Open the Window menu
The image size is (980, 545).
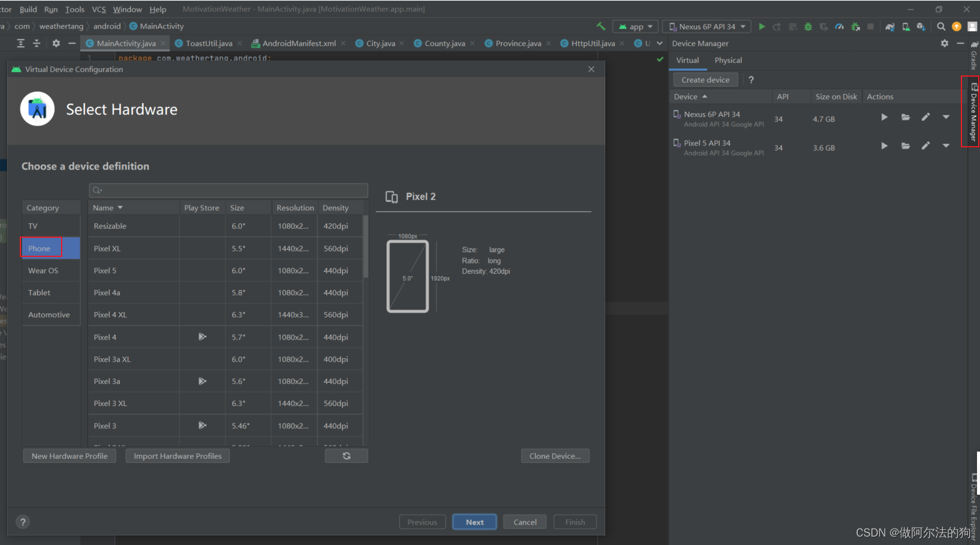(x=128, y=9)
